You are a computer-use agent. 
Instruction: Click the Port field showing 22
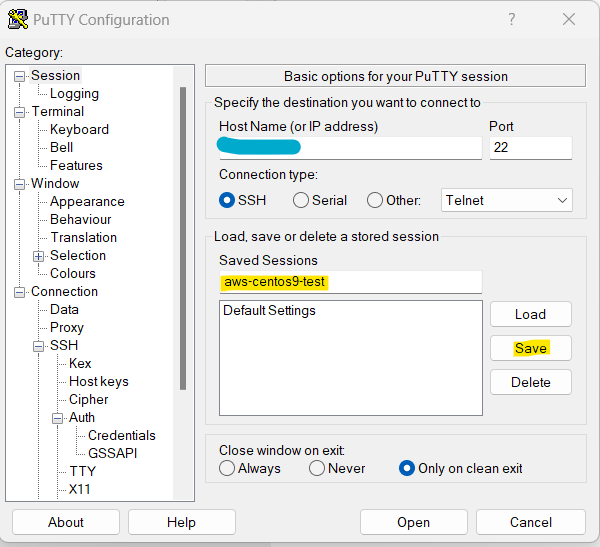pyautogui.click(x=531, y=148)
